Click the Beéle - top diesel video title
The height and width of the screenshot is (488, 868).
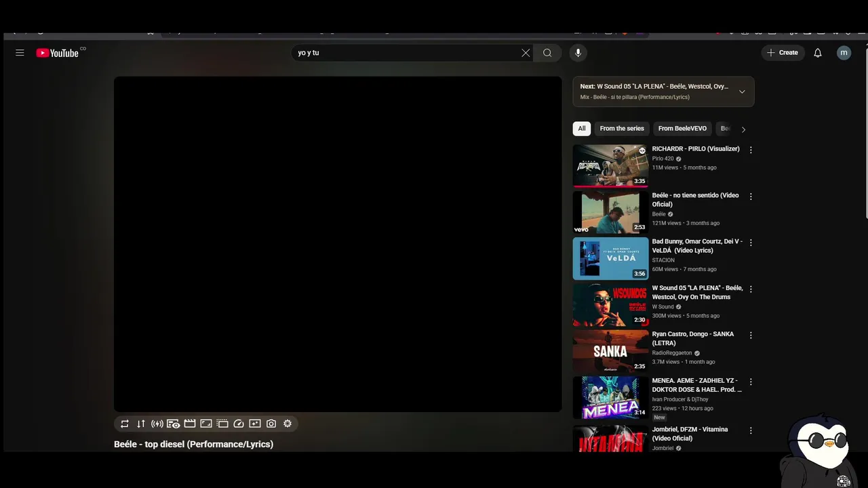point(193,445)
